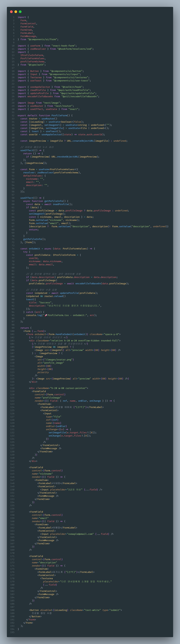Click the rocket emoji in console.log

point(46,315)
